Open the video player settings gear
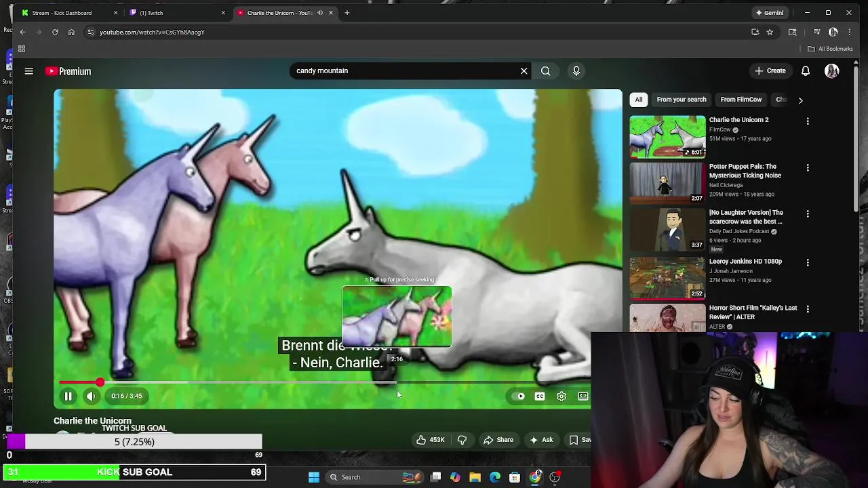868x488 pixels. click(561, 396)
